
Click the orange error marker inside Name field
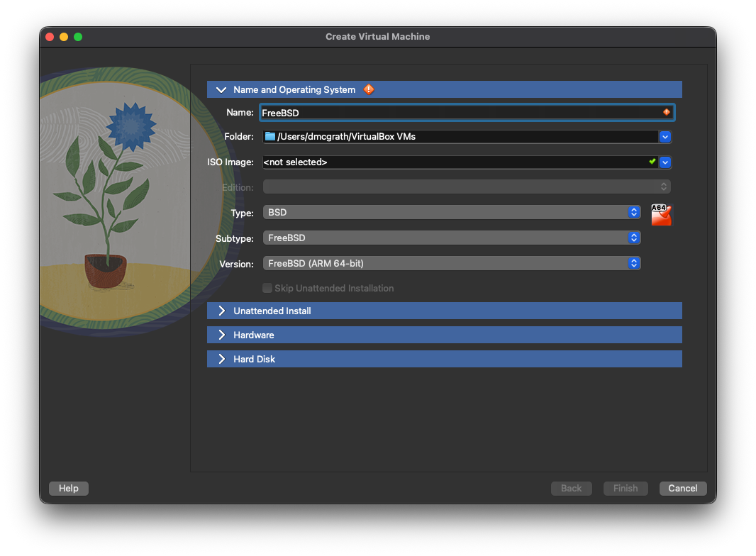(667, 112)
